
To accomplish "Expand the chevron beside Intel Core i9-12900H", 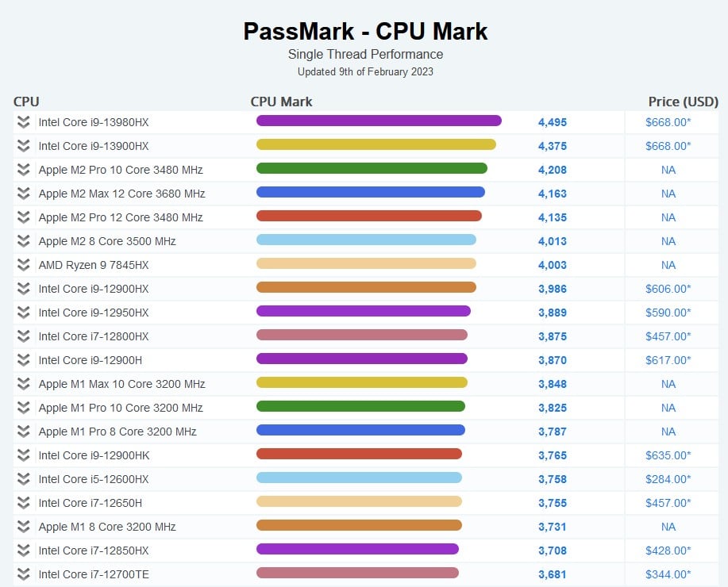I will (23, 360).
